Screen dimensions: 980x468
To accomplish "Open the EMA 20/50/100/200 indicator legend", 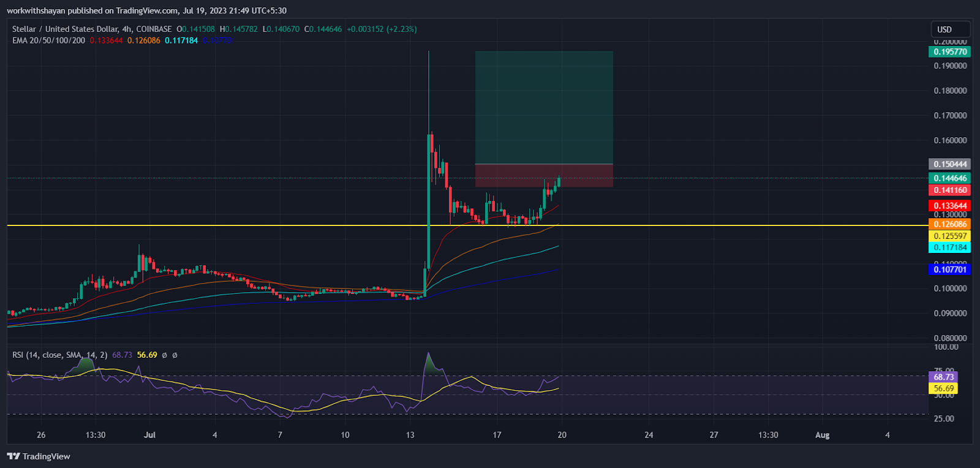I will click(x=48, y=40).
